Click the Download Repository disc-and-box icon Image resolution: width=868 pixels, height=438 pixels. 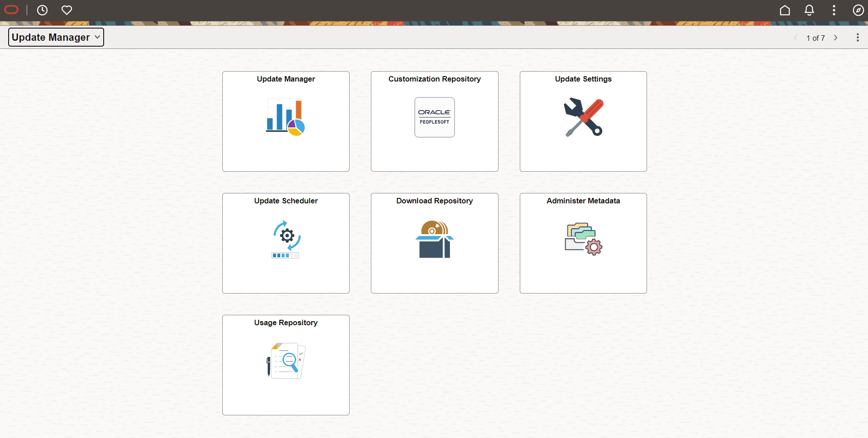point(434,240)
